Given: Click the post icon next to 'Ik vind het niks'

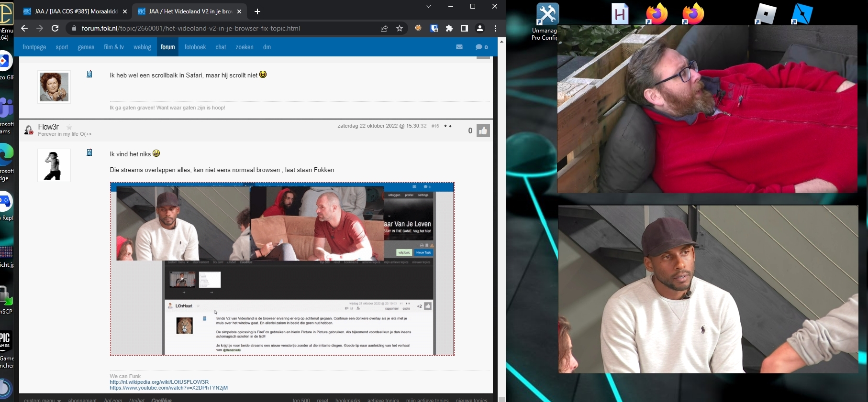Looking at the screenshot, I should click(89, 152).
